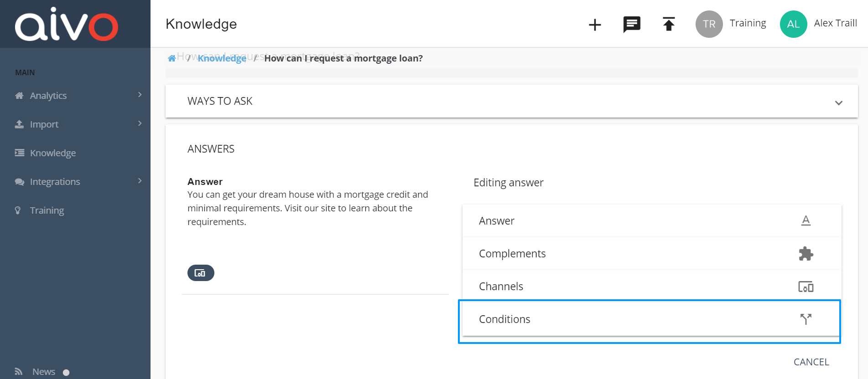The height and width of the screenshot is (379, 868).
Task: Click the TR Training avatar
Action: pyautogui.click(x=709, y=24)
